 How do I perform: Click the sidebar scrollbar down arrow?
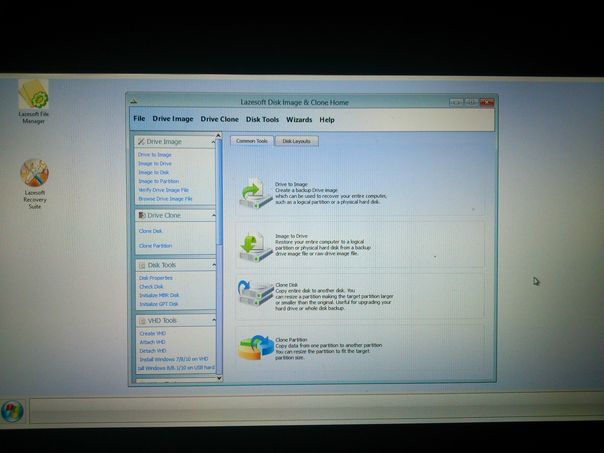[x=219, y=378]
